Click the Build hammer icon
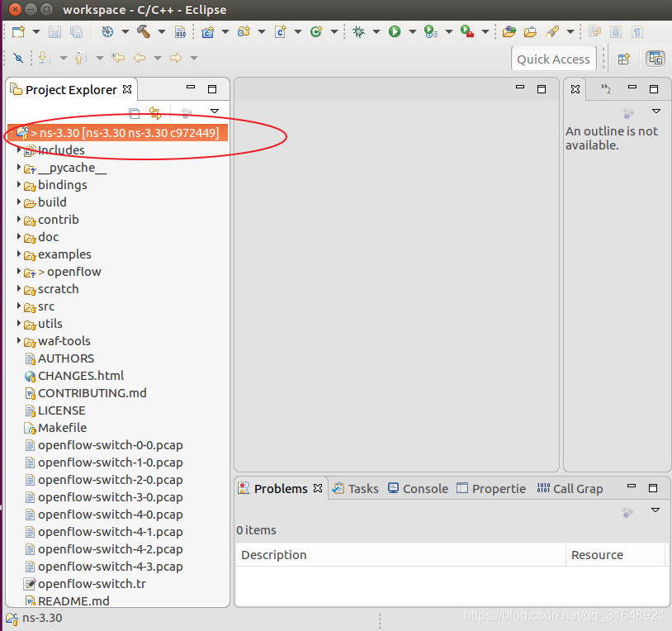The height and width of the screenshot is (631, 672). (x=144, y=31)
